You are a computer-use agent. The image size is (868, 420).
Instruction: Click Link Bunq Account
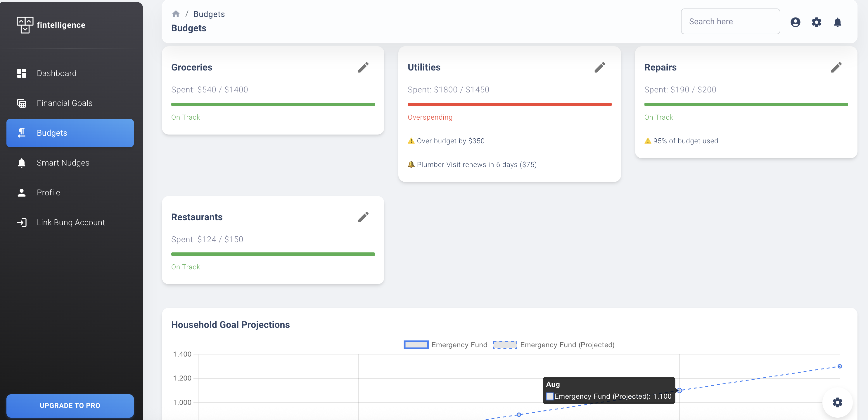click(71, 223)
